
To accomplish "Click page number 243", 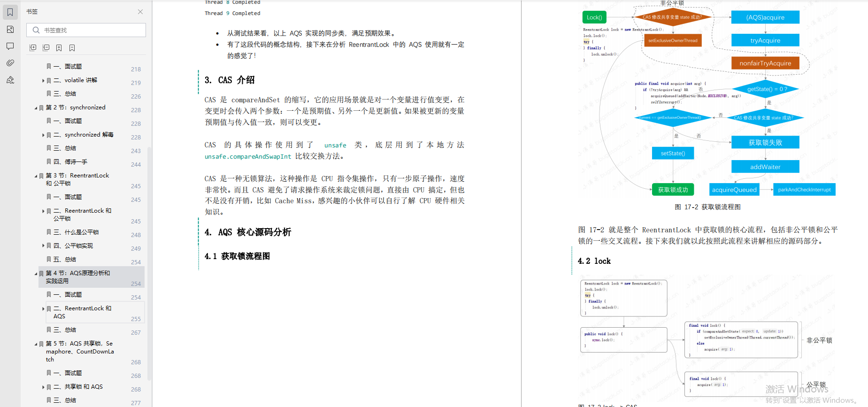I will coord(136,151).
